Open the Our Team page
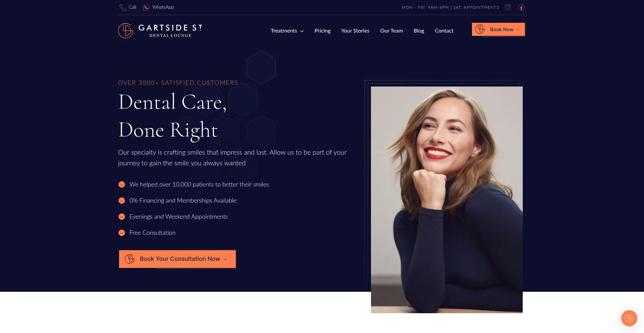 391,31
